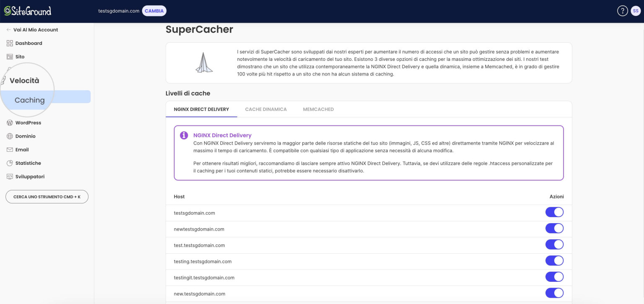Click the Azioni column header

pyautogui.click(x=556, y=197)
